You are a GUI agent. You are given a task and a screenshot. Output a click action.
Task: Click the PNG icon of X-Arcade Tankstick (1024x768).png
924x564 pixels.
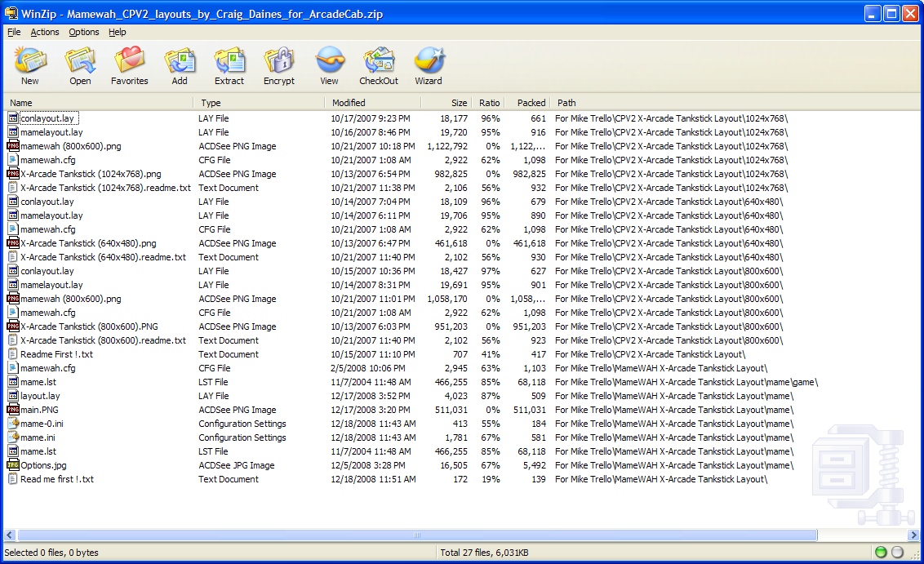13,174
